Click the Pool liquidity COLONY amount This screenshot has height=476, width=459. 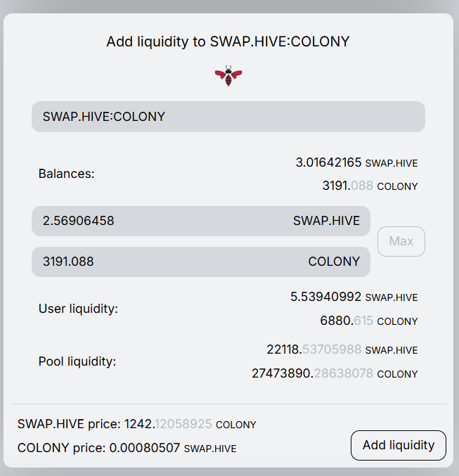click(x=312, y=373)
